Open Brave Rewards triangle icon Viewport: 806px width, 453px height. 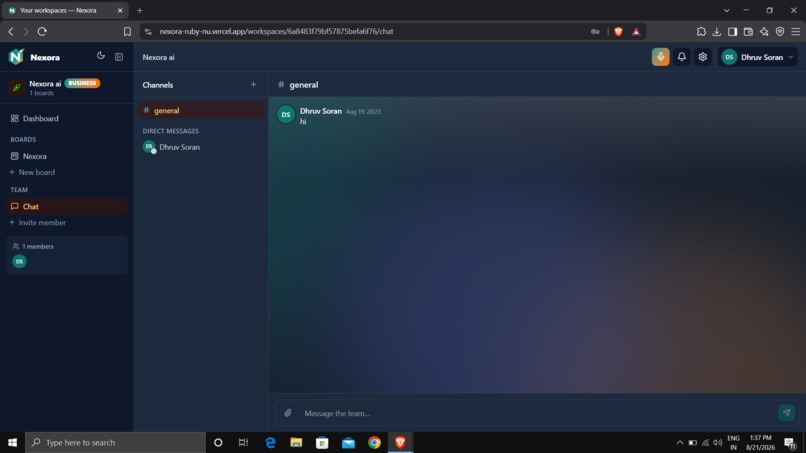(x=636, y=31)
